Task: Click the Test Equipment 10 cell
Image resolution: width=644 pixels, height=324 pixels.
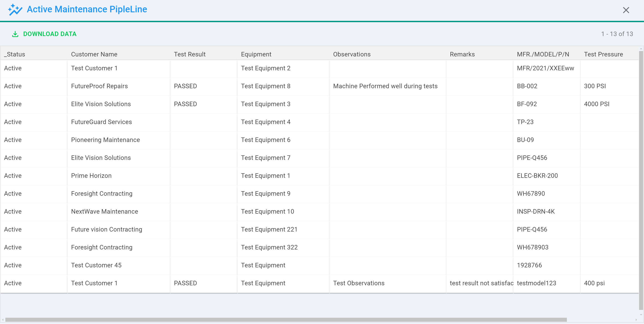Action: [283, 211]
